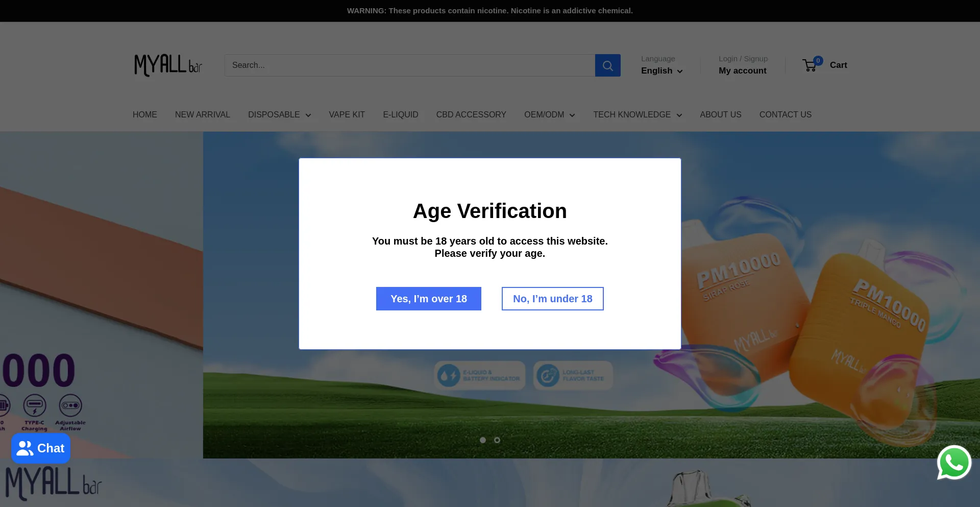Open the shopping cart icon
The width and height of the screenshot is (980, 507).
(x=810, y=65)
